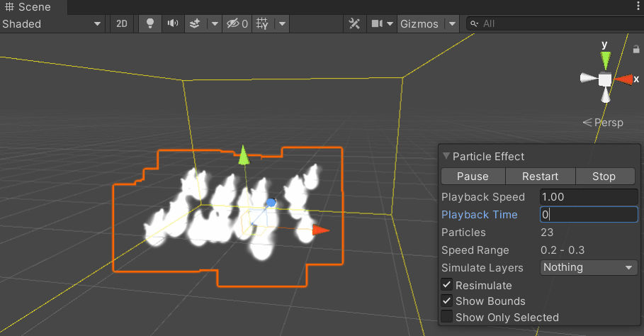Open the effects dropdown arrow

coord(215,24)
